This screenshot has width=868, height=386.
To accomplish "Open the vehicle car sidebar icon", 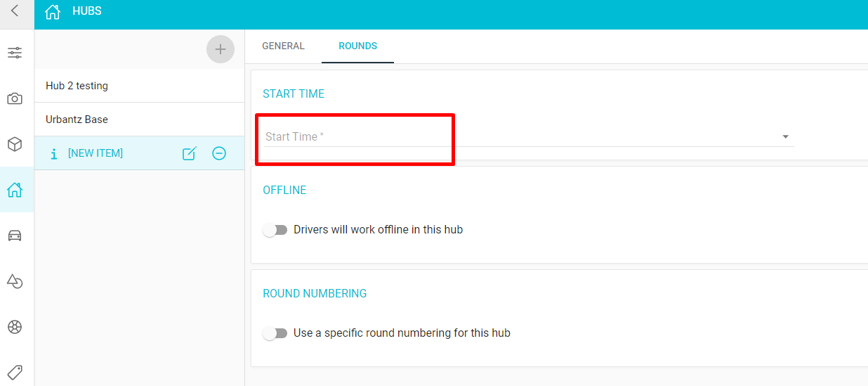I will pyautogui.click(x=15, y=236).
